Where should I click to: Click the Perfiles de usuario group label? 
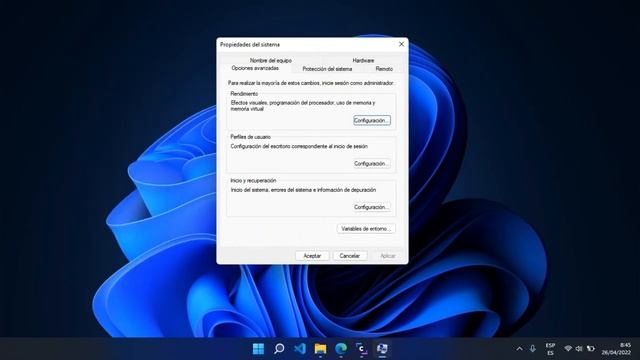(251, 137)
